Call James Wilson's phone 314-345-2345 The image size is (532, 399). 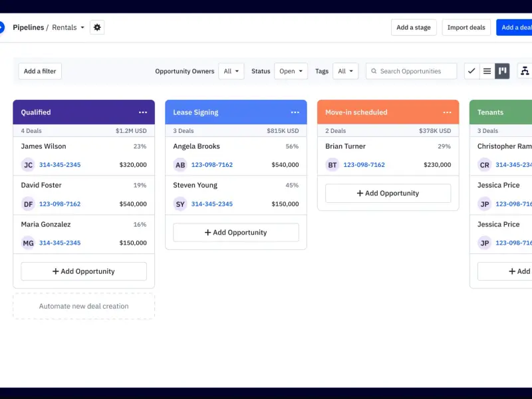pyautogui.click(x=60, y=165)
